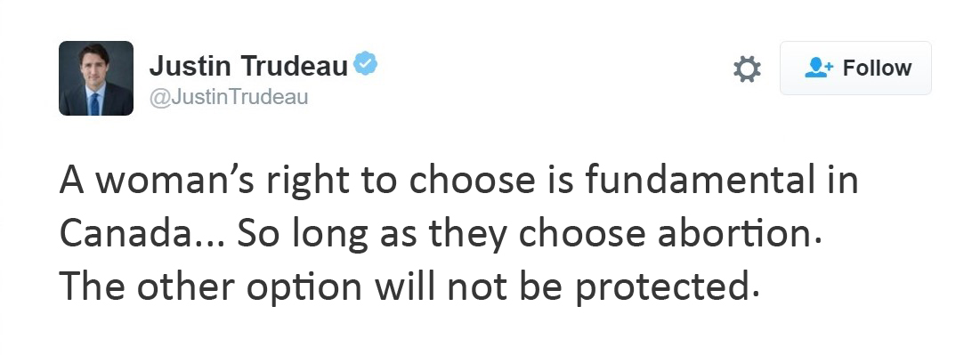Select the first line of tweet text

[x=459, y=182]
